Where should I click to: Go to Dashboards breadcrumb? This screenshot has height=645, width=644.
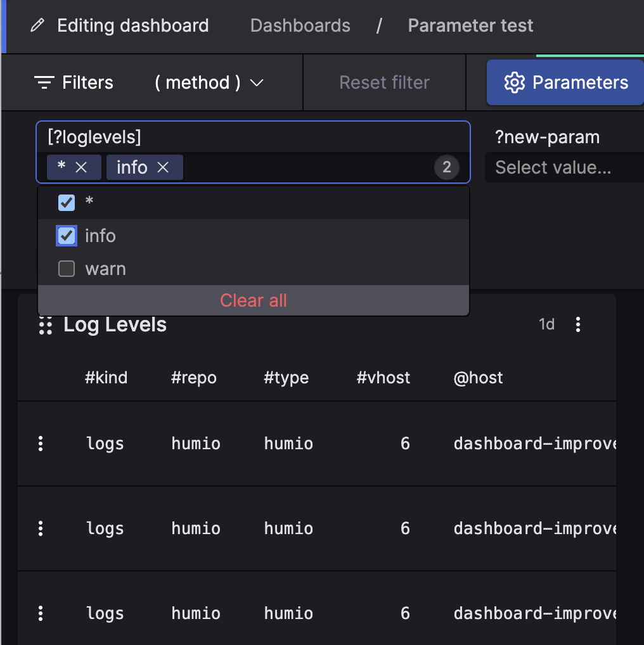(300, 25)
